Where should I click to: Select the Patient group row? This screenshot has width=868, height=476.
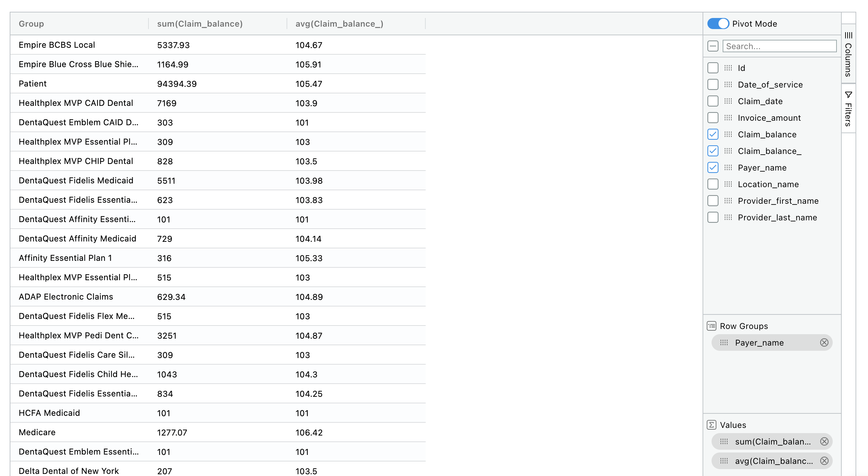[218, 84]
